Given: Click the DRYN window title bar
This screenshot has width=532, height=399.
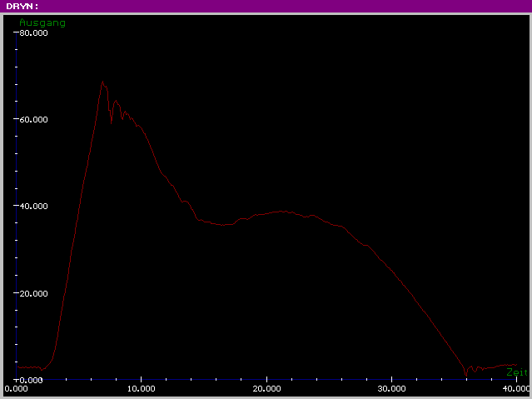Looking at the screenshot, I should point(266,6).
